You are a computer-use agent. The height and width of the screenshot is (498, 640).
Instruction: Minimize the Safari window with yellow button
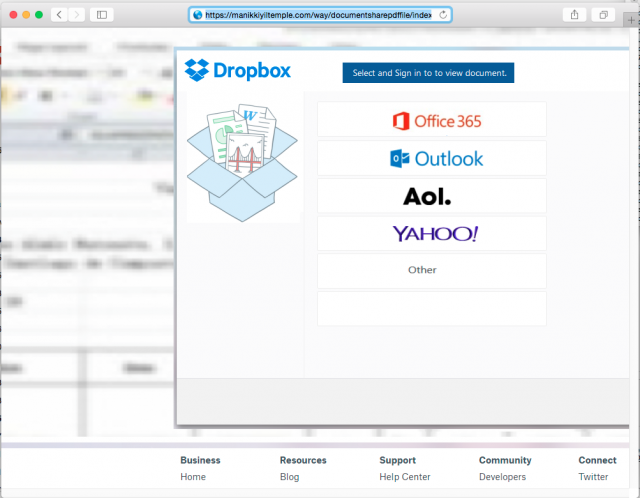26,15
